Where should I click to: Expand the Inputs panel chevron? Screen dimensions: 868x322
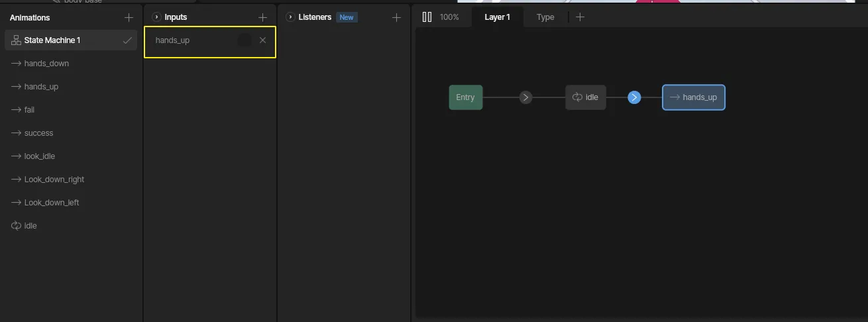point(156,17)
